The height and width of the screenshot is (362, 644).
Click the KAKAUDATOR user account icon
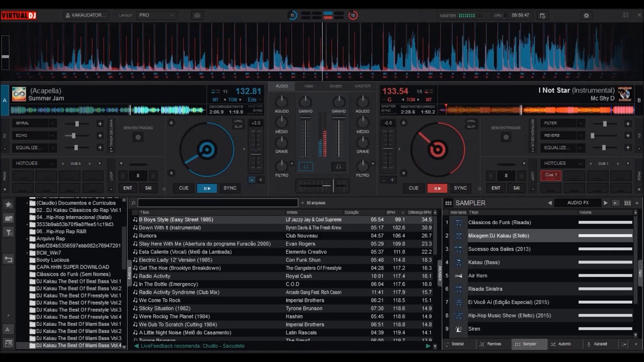click(68, 16)
